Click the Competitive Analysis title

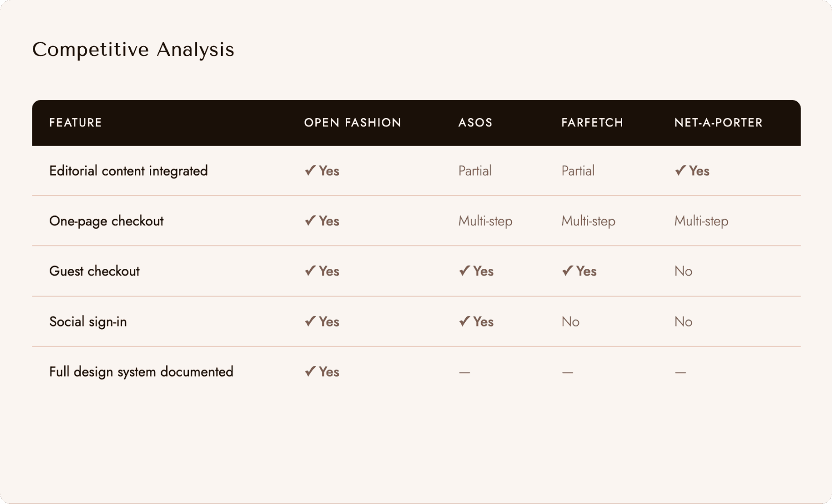tap(133, 50)
